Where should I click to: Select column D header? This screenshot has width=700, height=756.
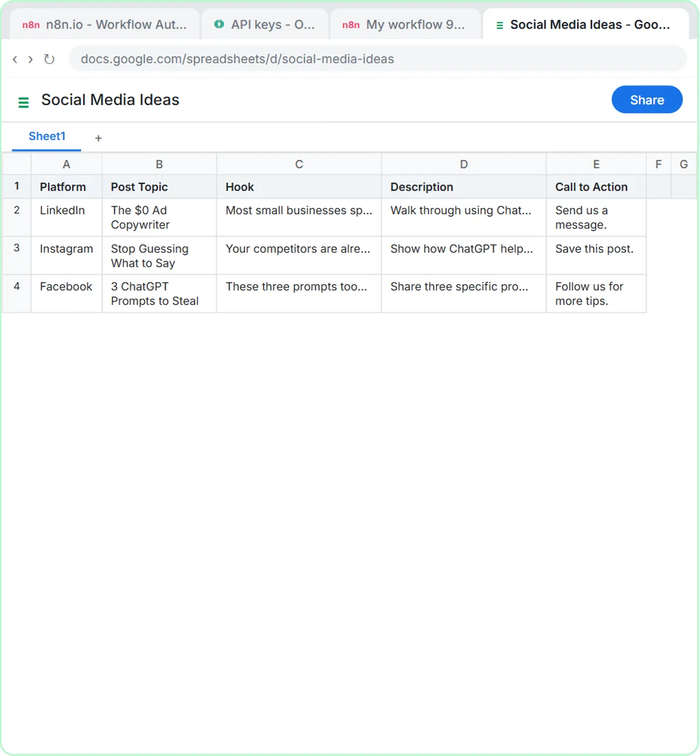[464, 164]
